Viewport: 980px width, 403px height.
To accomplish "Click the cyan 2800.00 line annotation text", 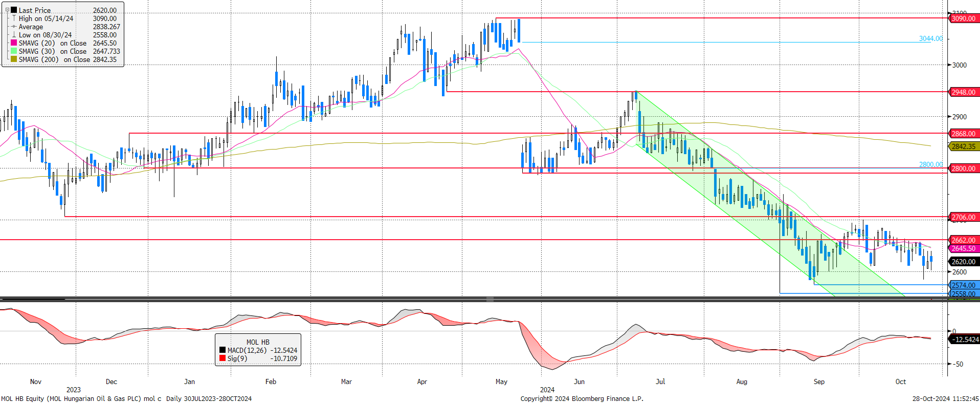I will click(x=930, y=164).
